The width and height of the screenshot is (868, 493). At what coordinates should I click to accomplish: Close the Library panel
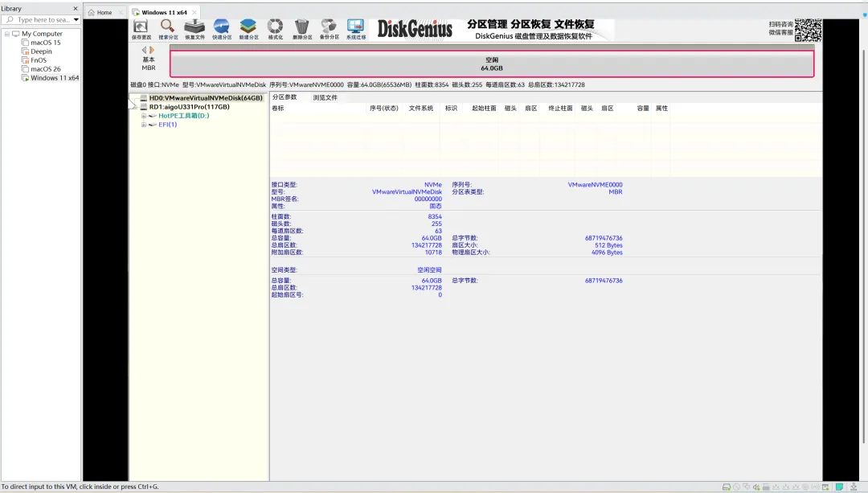tap(76, 8)
